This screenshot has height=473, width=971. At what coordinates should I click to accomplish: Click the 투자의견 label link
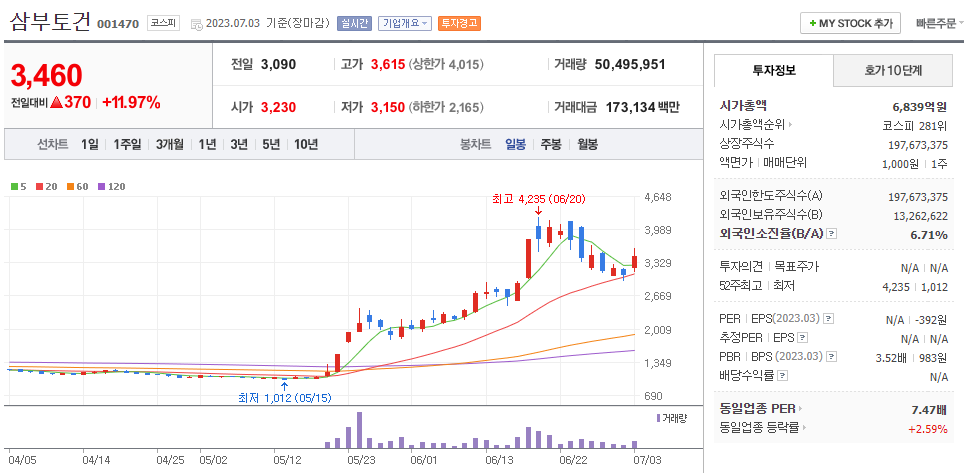tap(740, 267)
